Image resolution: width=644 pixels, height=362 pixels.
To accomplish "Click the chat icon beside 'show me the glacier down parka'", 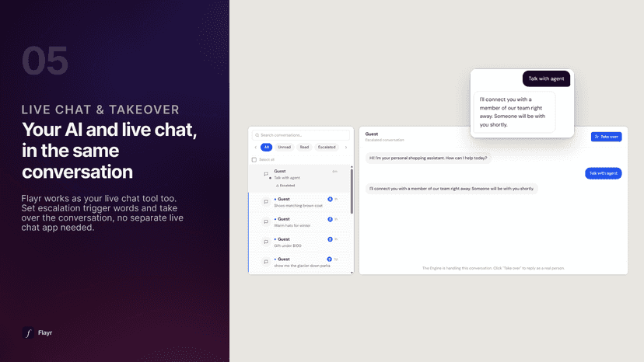I will pyautogui.click(x=266, y=262).
